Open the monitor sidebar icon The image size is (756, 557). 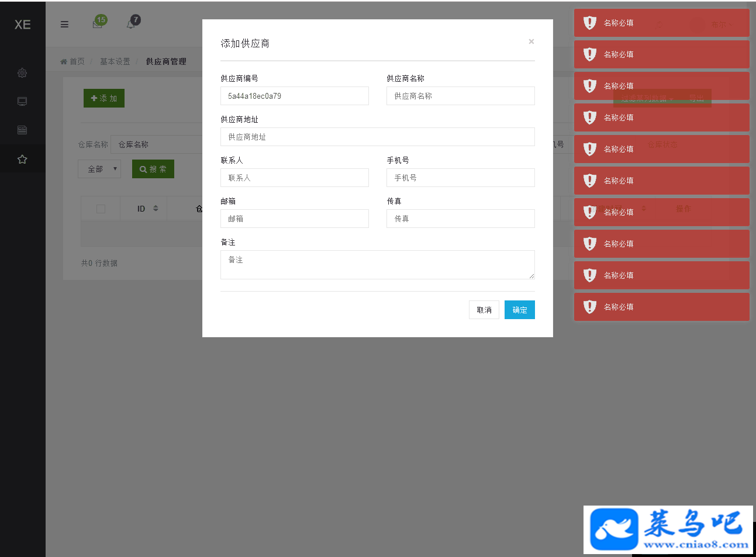[x=22, y=102]
